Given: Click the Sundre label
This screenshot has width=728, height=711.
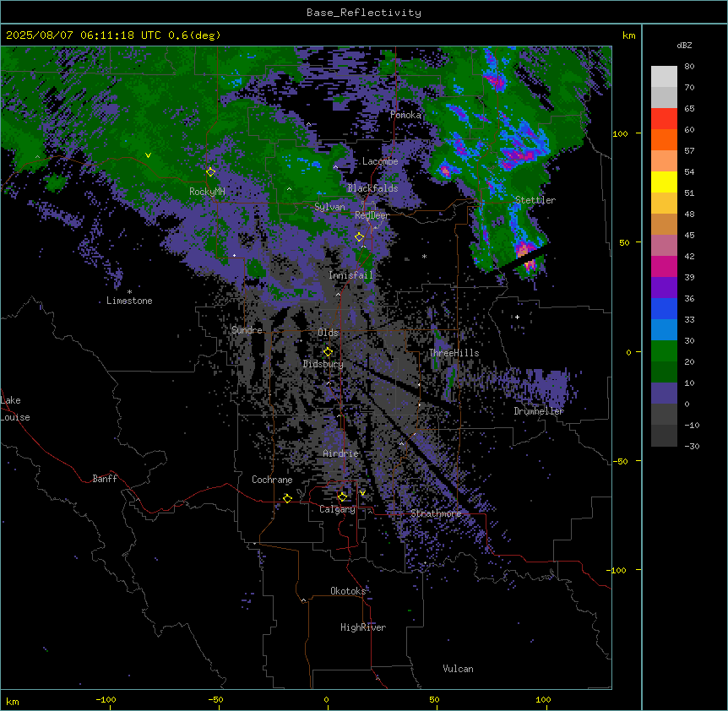Looking at the screenshot, I should [x=247, y=330].
